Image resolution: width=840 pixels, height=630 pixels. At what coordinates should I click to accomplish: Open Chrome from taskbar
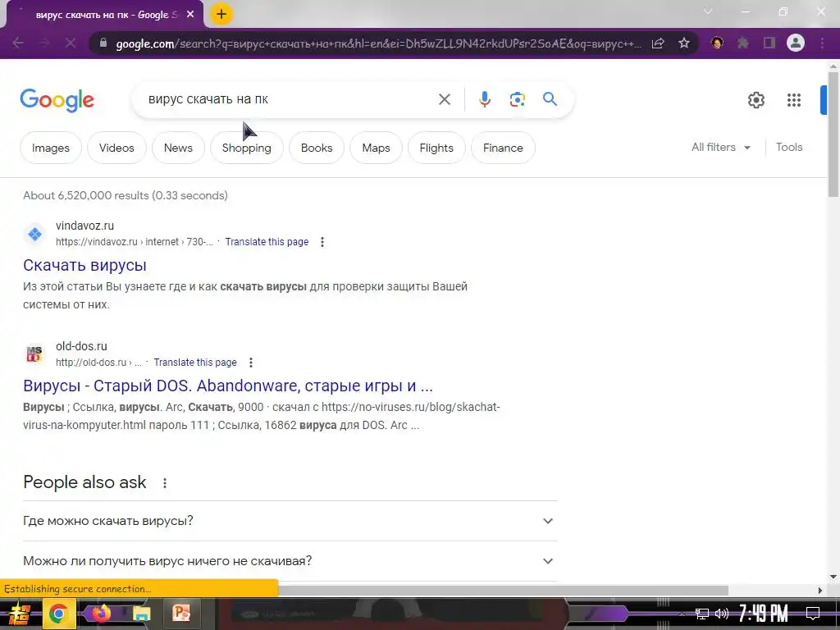(58, 614)
